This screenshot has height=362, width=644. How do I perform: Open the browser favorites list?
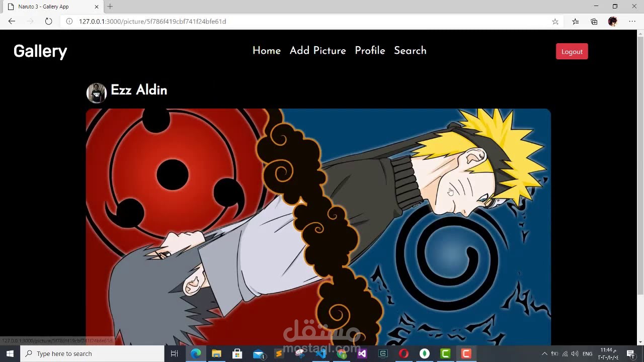[x=575, y=21]
